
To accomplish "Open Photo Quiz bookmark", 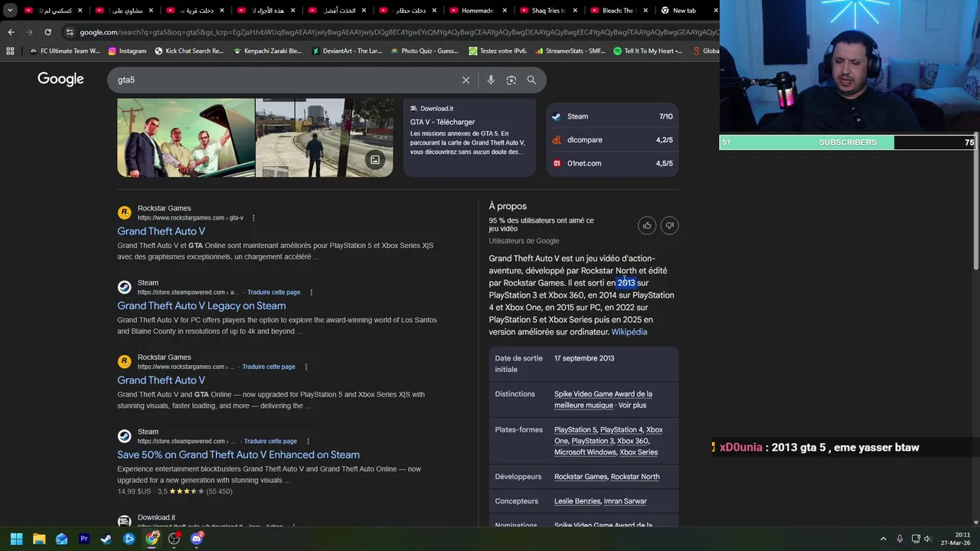I will click(x=425, y=51).
